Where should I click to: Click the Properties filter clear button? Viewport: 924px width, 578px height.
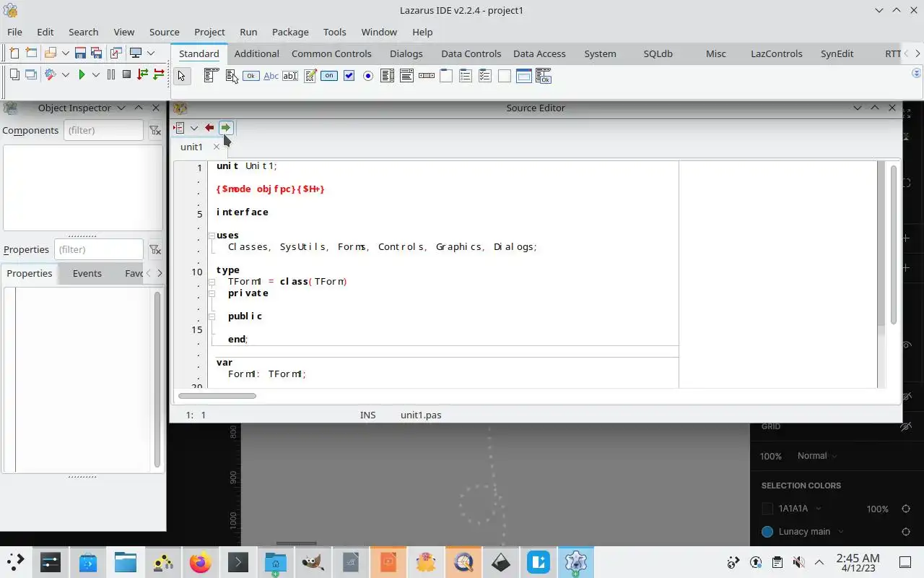click(x=154, y=250)
